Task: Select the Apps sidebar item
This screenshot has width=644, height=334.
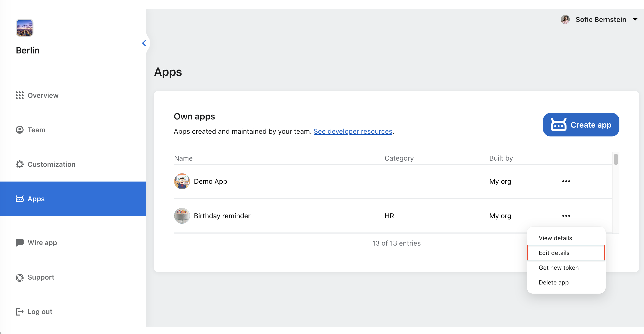Action: click(73, 199)
